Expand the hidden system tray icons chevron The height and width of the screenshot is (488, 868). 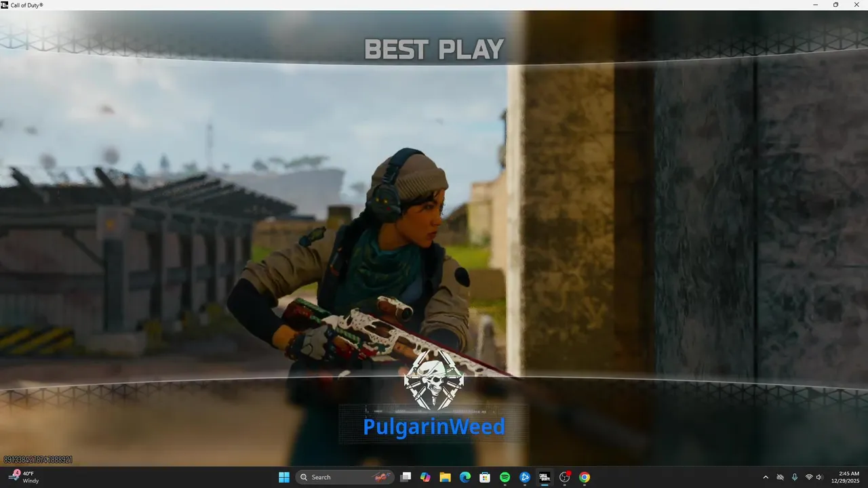766,477
